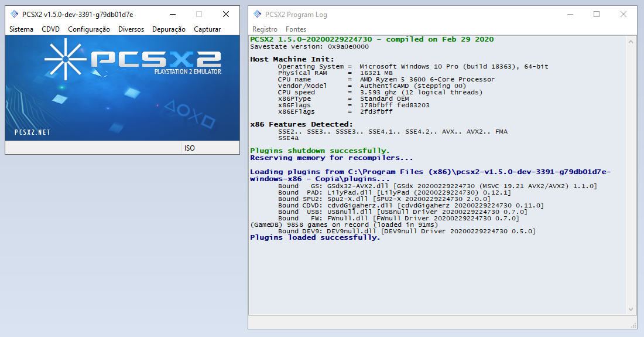The image size is (644, 337).
Task: Click the 'Microsoft Windows 10 Pro' operating system value
Action: coord(454,67)
